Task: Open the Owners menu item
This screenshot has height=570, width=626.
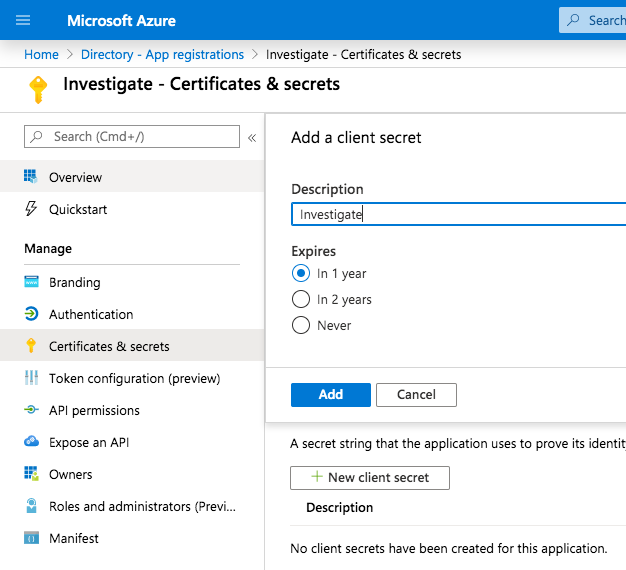Action: point(70,474)
